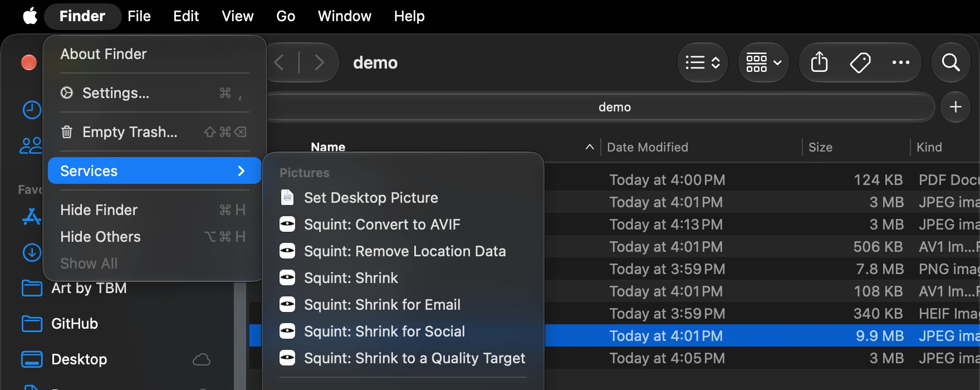Screen dimensions: 980x390
Task: Open the Apple menu
Action: [x=30, y=16]
